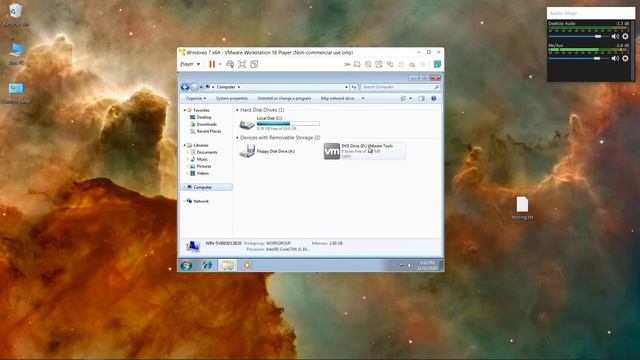
Task: Show more Explorer toolbar commands chevron
Action: (363, 98)
